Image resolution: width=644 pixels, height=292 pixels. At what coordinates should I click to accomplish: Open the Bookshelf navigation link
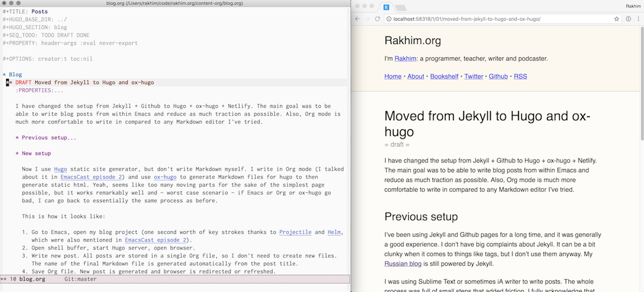click(x=444, y=76)
